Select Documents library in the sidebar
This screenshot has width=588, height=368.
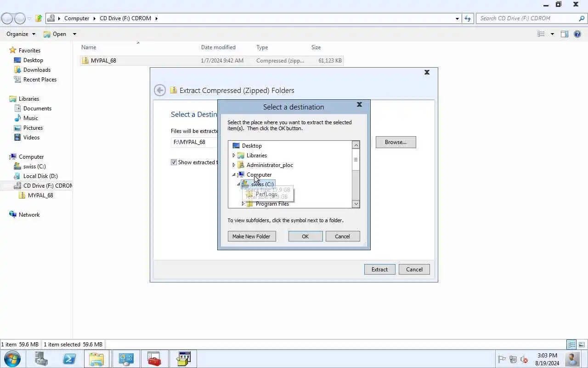37,109
